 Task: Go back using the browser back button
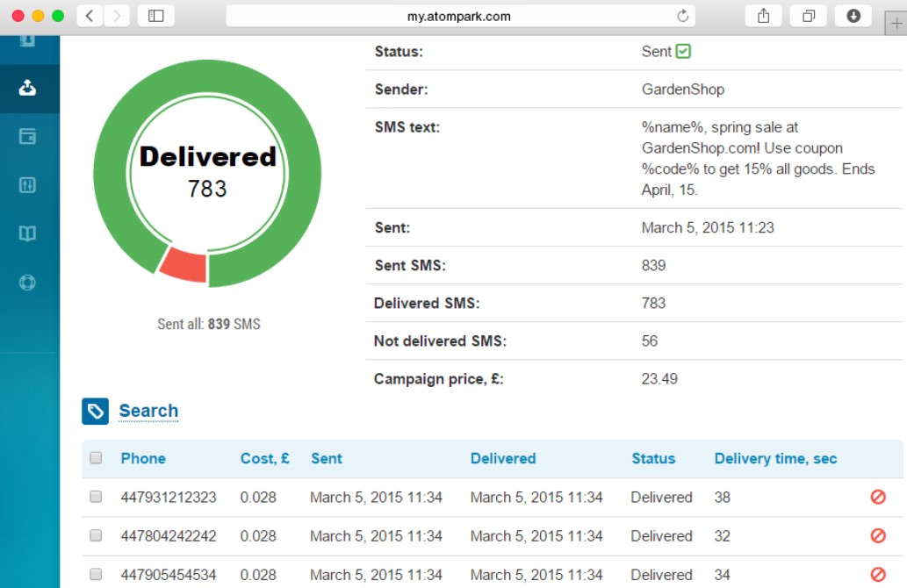(x=87, y=15)
